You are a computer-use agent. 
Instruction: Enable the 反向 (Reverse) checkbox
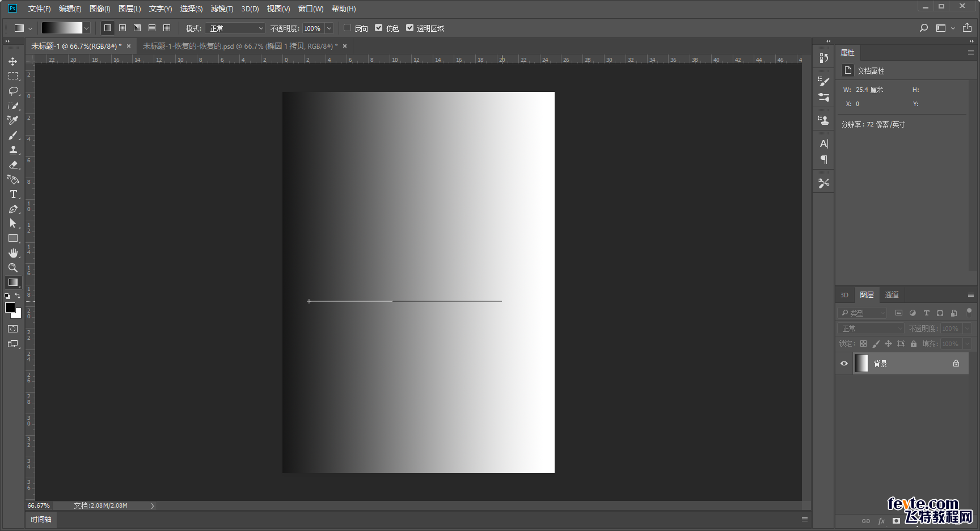click(x=348, y=28)
